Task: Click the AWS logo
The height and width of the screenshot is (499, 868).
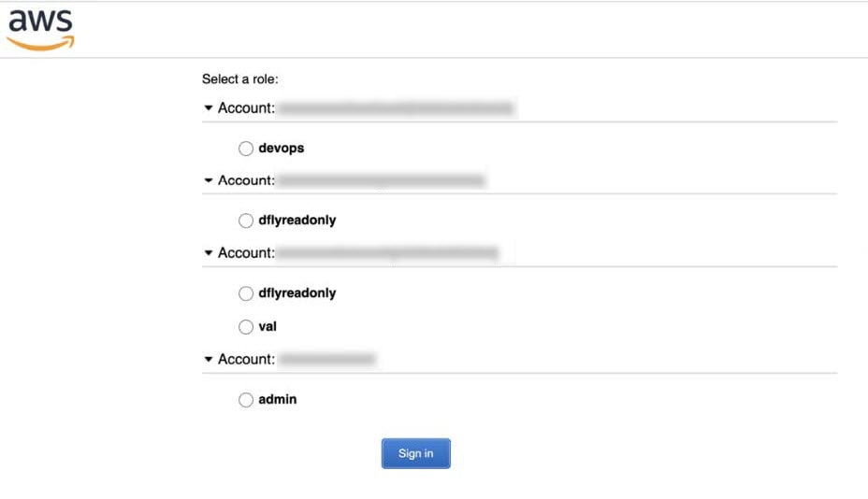Action: [x=40, y=30]
